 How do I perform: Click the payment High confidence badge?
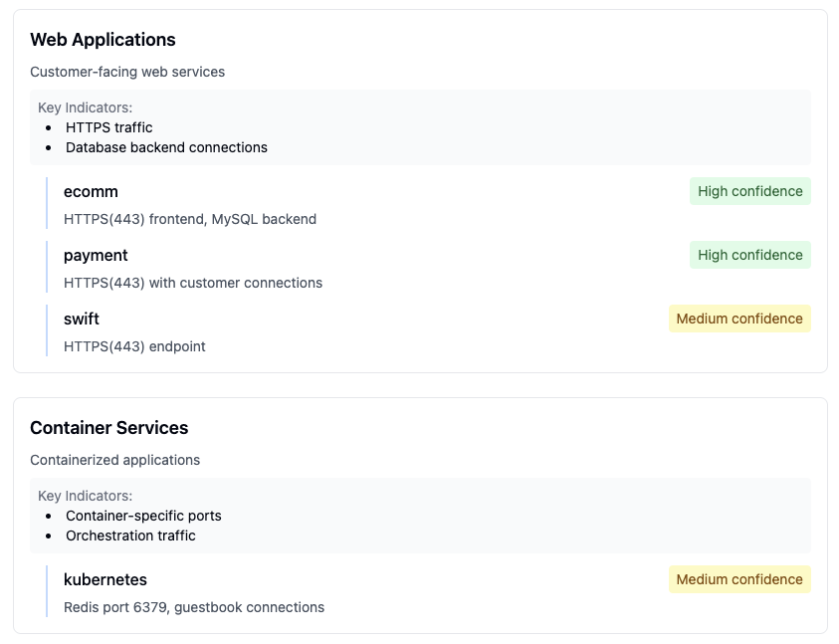[749, 255]
